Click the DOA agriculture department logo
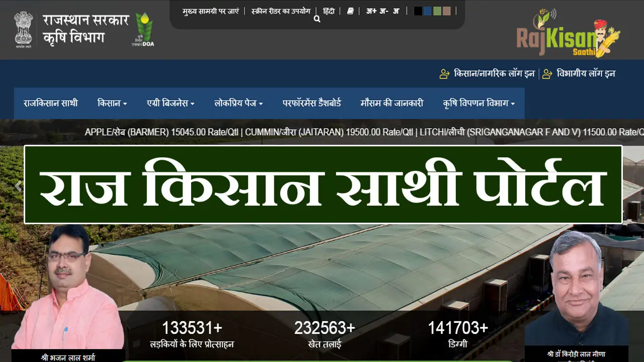The height and width of the screenshot is (362, 644). point(143,30)
